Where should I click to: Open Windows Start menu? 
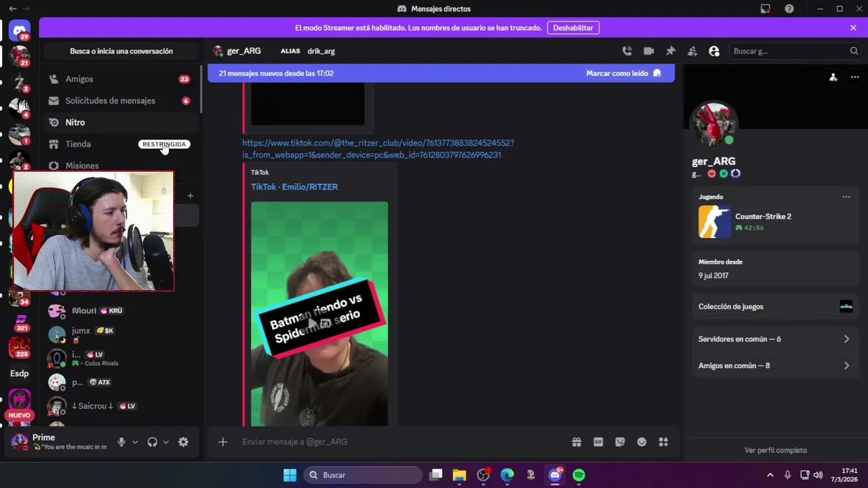pyautogui.click(x=290, y=475)
